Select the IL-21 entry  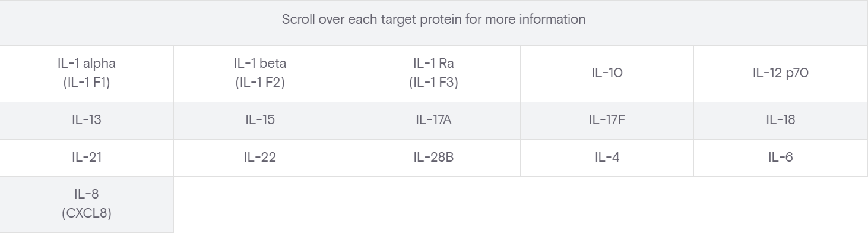[87, 158]
